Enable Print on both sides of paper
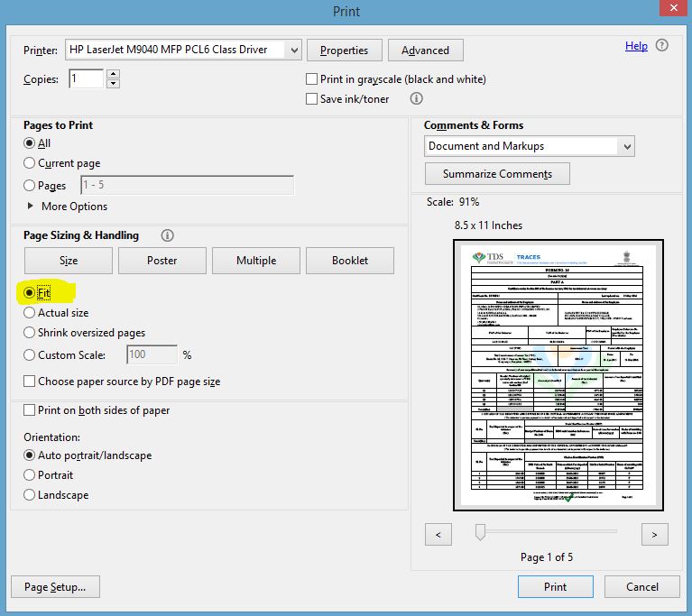 click(29, 410)
